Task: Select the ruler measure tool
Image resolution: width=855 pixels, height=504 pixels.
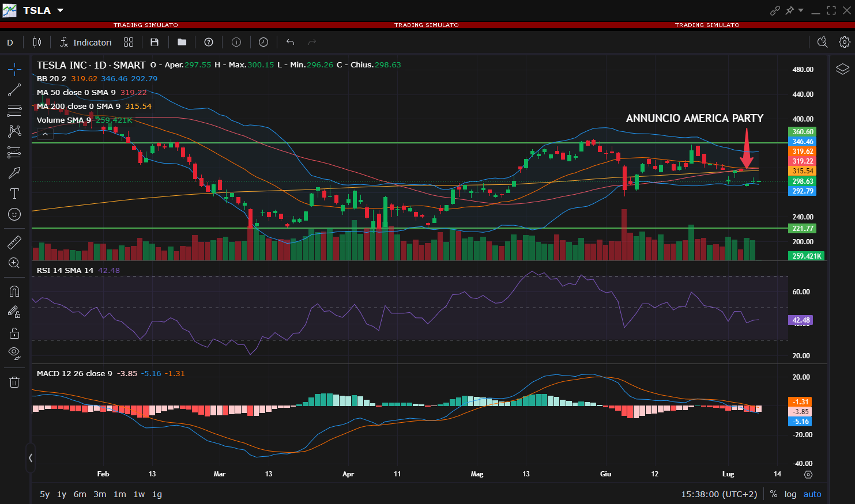Action: 14,242
